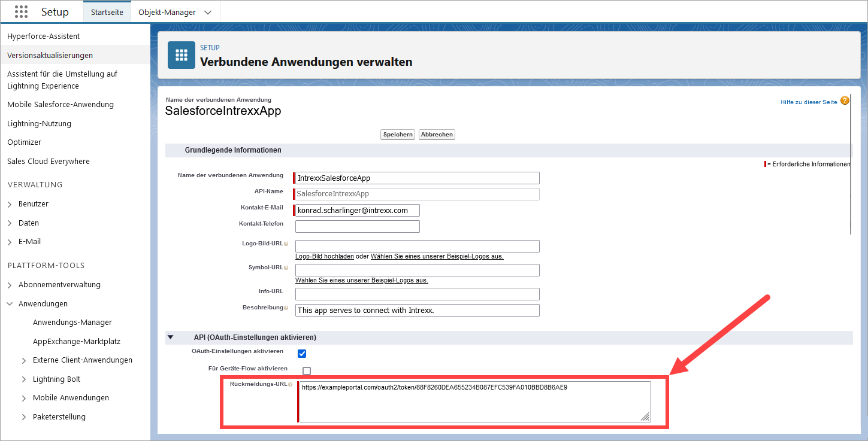Switch to Startseite tab
The image size is (868, 441).
pyautogui.click(x=107, y=12)
